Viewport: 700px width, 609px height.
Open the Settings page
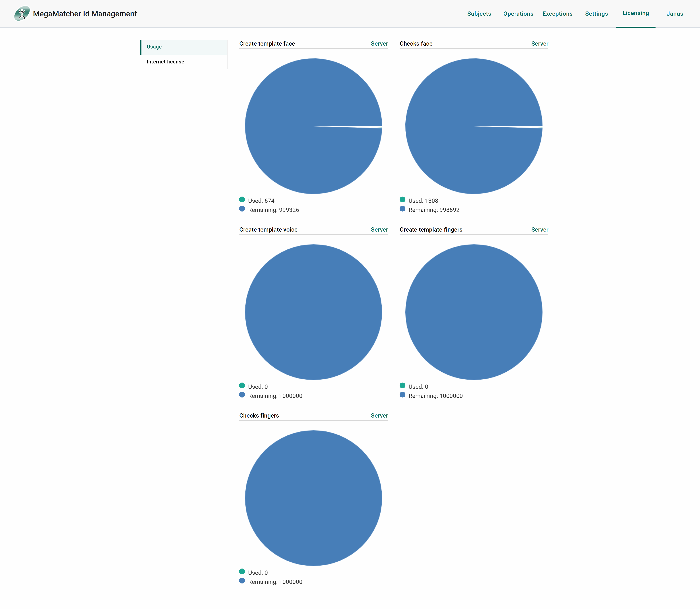pyautogui.click(x=596, y=14)
